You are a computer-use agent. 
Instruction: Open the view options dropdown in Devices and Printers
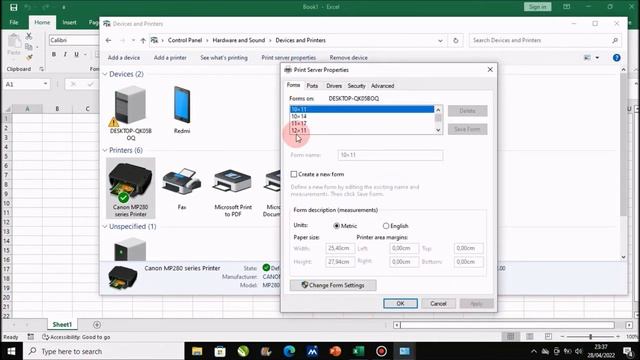(x=597, y=58)
